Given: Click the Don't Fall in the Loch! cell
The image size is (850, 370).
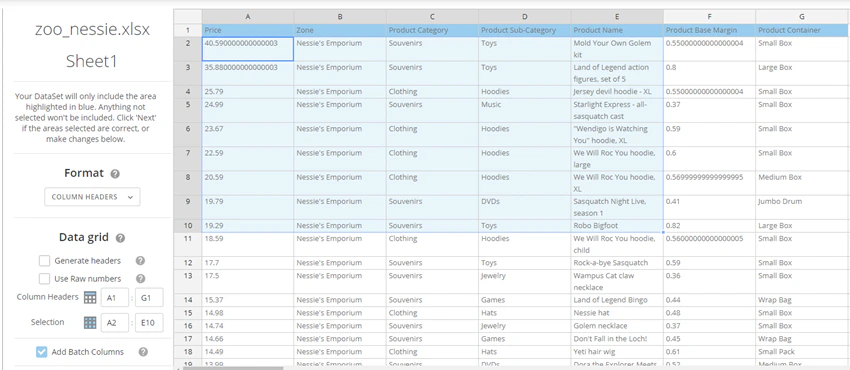Looking at the screenshot, I should click(x=617, y=339).
